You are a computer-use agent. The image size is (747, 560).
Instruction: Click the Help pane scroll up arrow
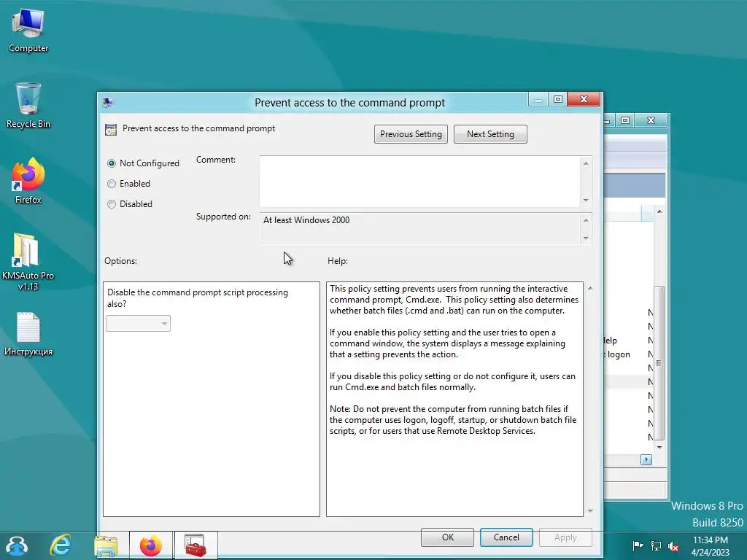tap(590, 288)
